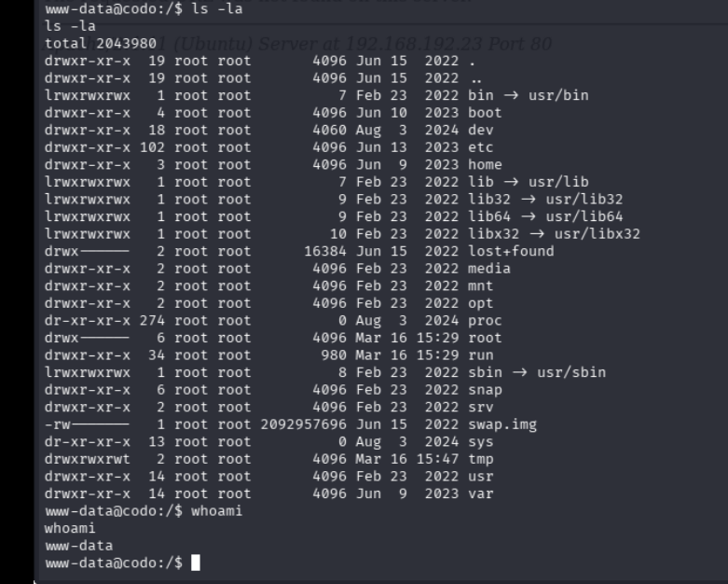Click the terminal cursor block at the prompt
728x584 pixels.
pos(195,563)
